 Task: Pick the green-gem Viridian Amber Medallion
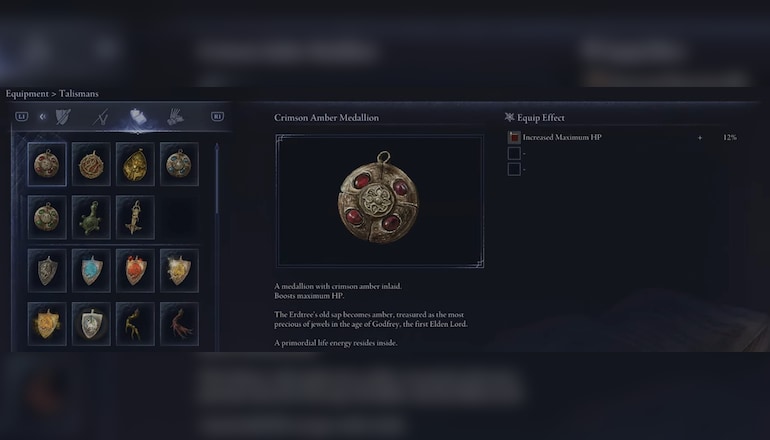(47, 218)
